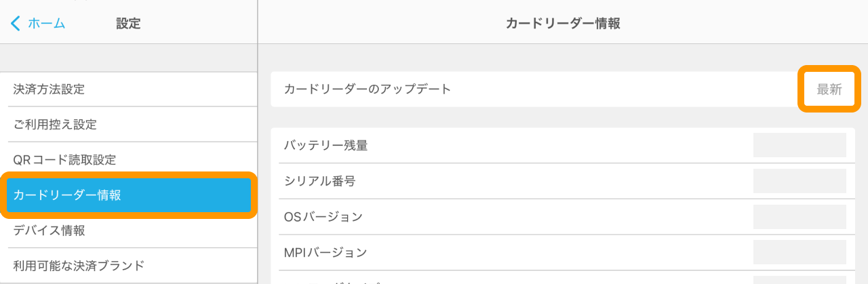Image resolution: width=868 pixels, height=284 pixels.
Task: Go to デバイス情報 in the sidebar
Action: [49, 230]
